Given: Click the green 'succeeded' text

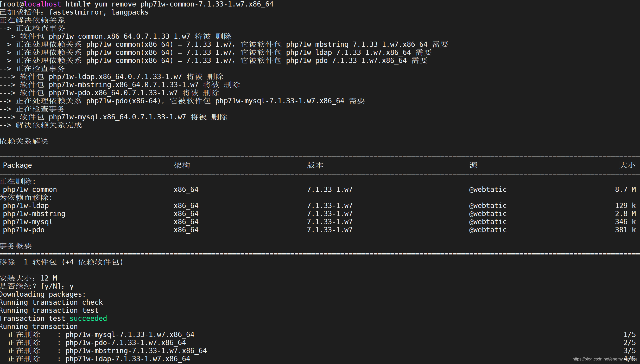Looking at the screenshot, I should click(88, 318).
